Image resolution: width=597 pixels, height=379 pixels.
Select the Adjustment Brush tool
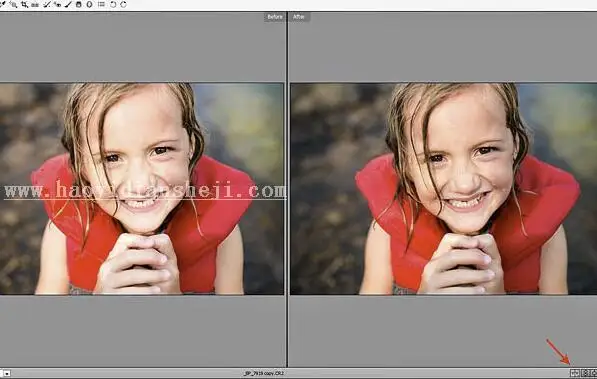pyautogui.click(x=68, y=5)
